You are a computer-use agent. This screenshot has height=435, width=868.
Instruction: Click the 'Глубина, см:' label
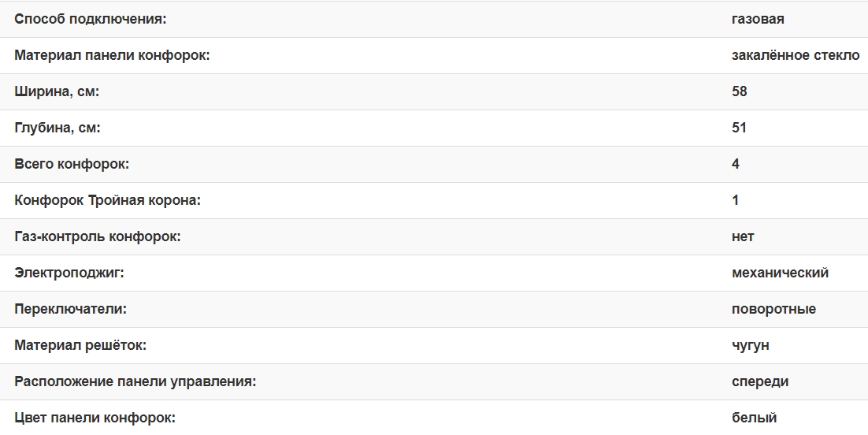coord(57,128)
